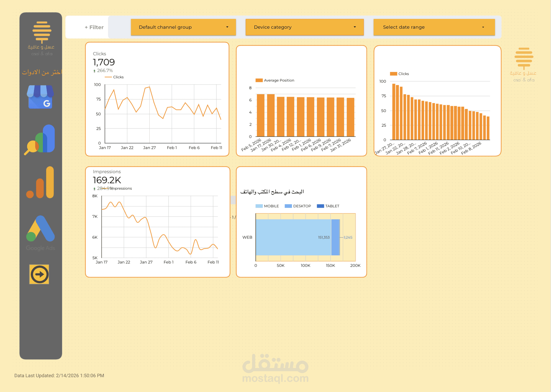Open the Google My Business icon
Screen dimensions: 551x392
tap(40, 97)
